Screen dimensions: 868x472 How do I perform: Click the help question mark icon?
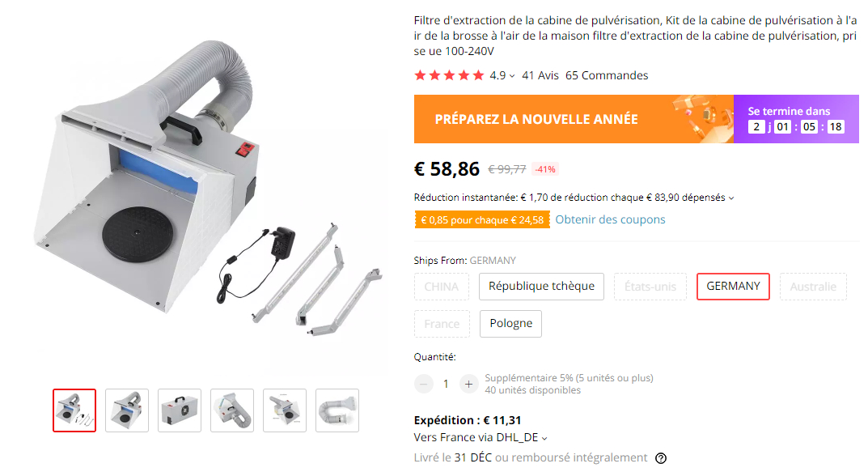click(x=660, y=458)
